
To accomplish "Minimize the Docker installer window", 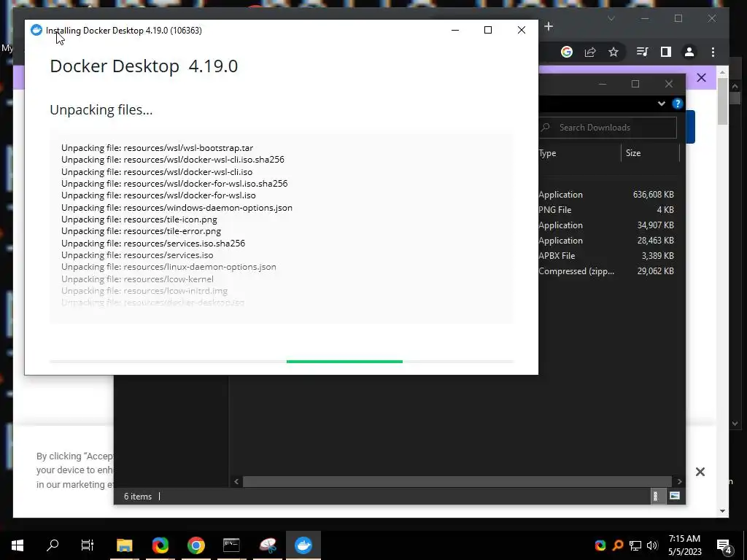I will click(455, 30).
